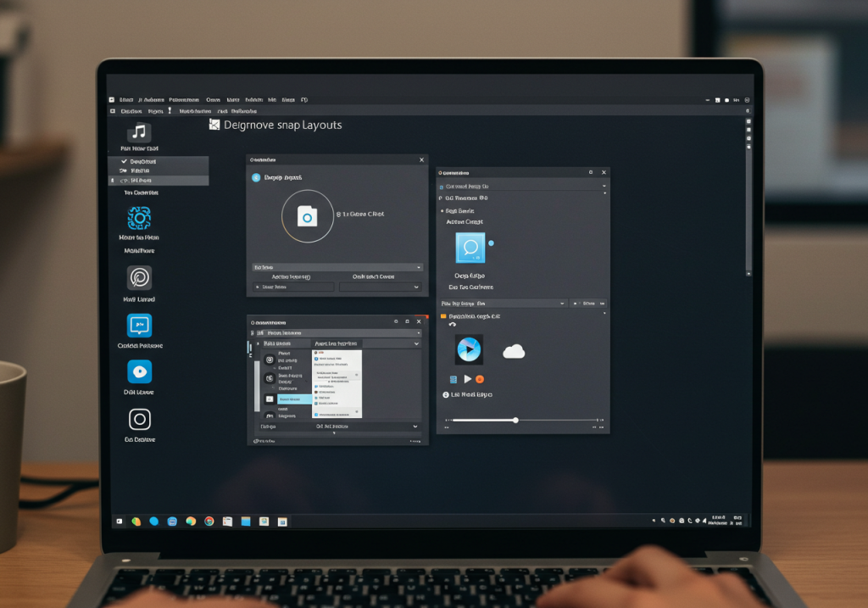Click the white cloud icon
868x608 pixels.
point(514,351)
